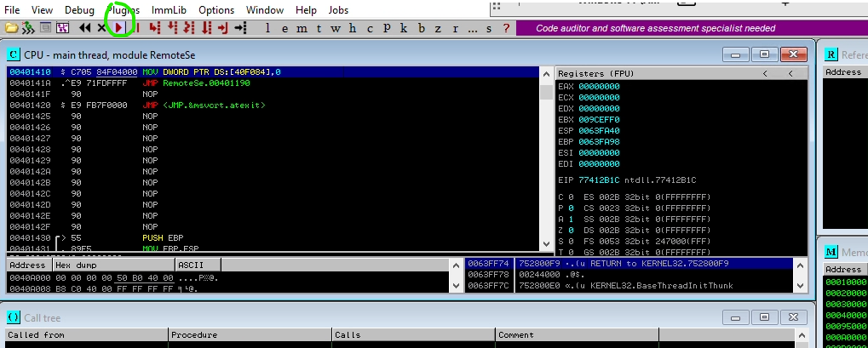The width and height of the screenshot is (868, 348).
Task: Click Comment column header in Call tree
Action: (577, 334)
